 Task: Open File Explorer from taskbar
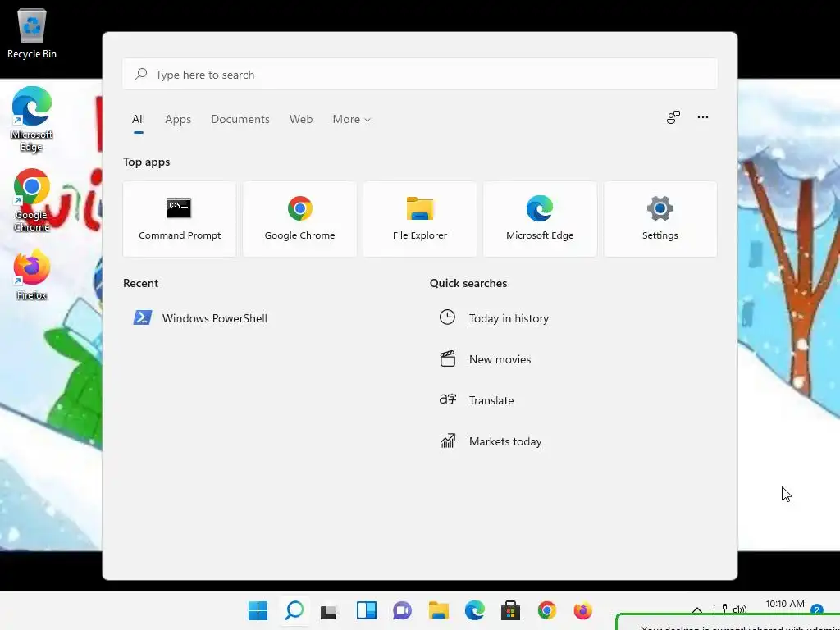click(438, 610)
